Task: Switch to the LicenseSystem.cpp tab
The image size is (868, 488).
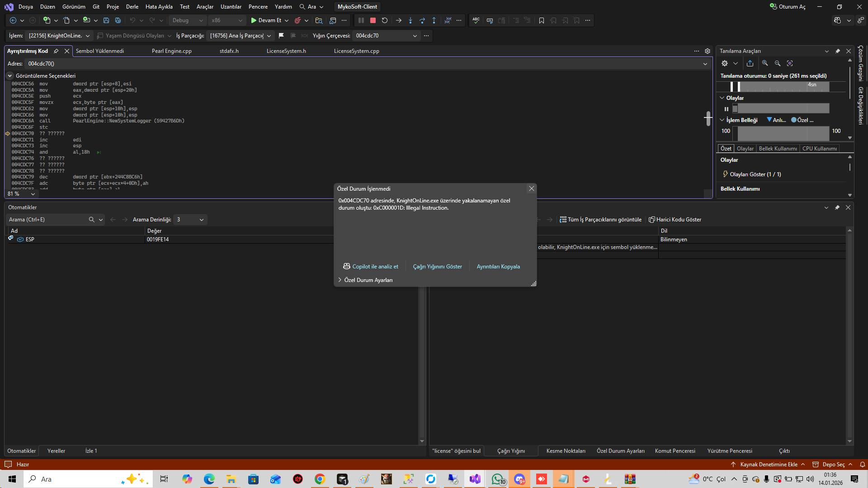Action: click(x=357, y=51)
